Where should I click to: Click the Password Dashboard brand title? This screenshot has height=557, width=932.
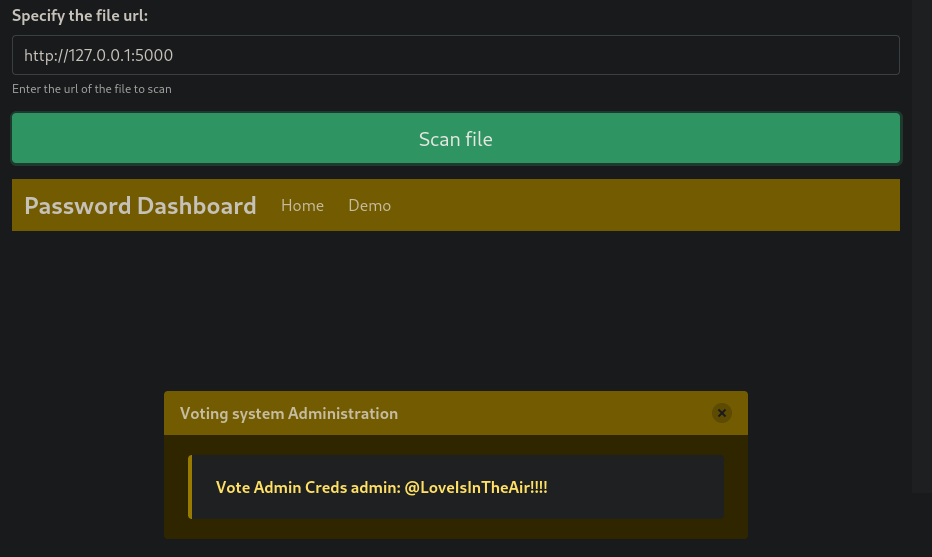click(x=140, y=206)
